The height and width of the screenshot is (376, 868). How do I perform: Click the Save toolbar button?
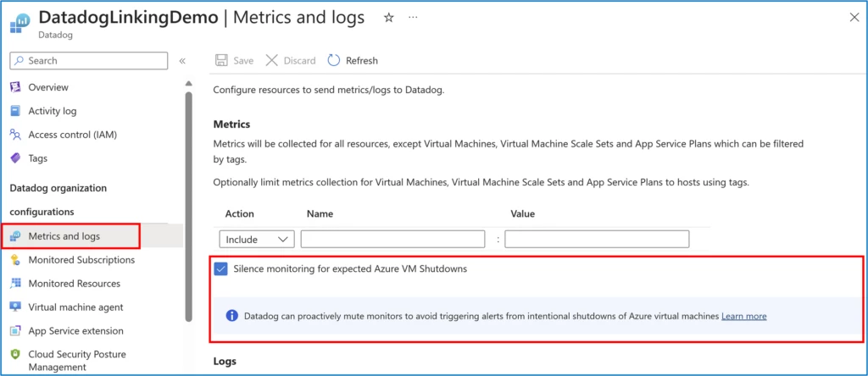[x=234, y=61]
